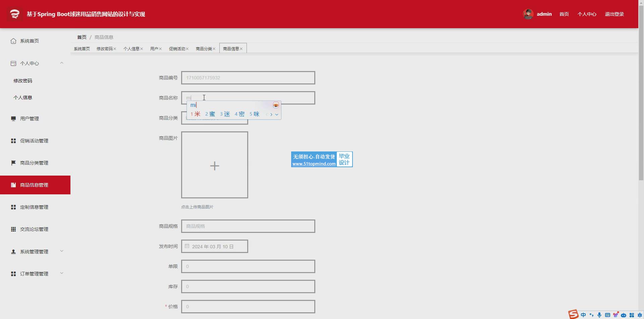
Task: Switch to the 系统首页 tab
Action: coord(82,49)
